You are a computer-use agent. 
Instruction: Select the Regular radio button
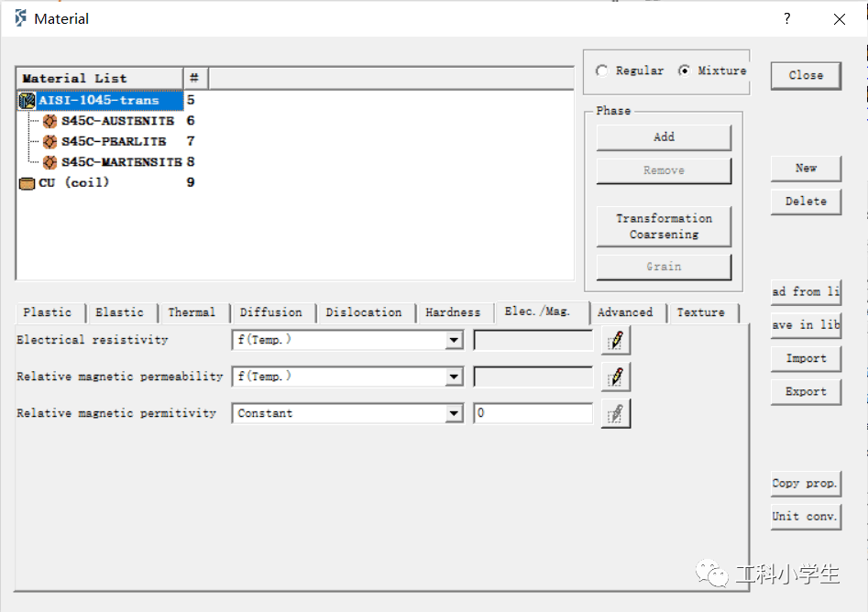click(601, 71)
